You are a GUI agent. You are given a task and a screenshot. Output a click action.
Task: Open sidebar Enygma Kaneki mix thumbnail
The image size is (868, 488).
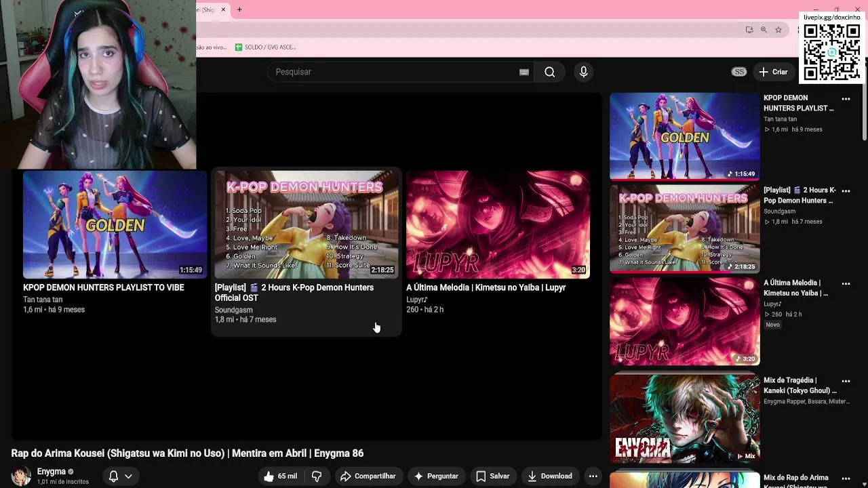click(x=685, y=418)
